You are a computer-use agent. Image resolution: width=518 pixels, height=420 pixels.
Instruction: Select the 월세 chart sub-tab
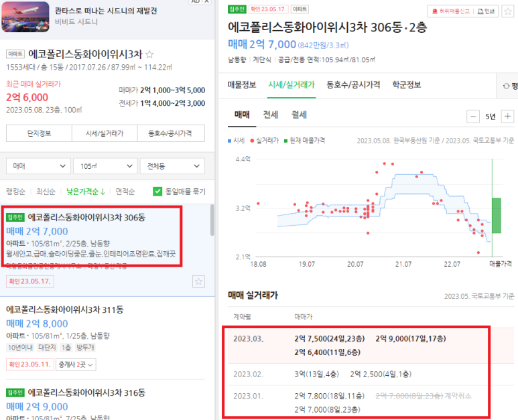pyautogui.click(x=299, y=115)
